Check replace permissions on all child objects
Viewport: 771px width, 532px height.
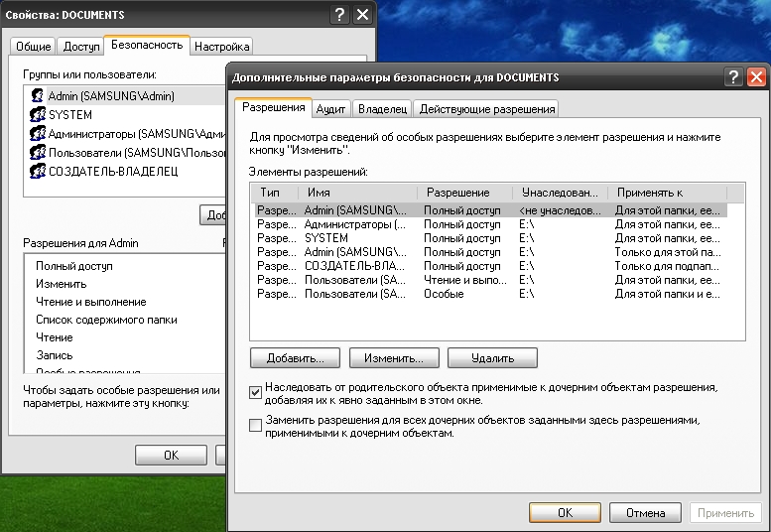coord(256,425)
